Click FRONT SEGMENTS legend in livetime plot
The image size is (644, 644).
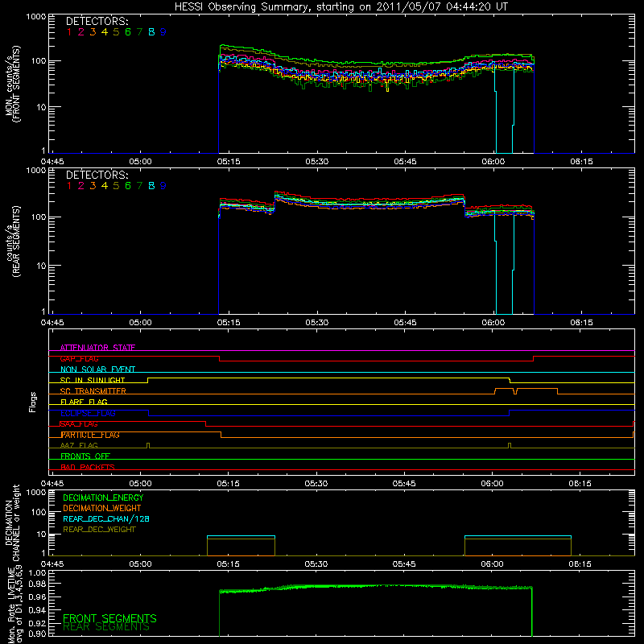pyautogui.click(x=109, y=618)
